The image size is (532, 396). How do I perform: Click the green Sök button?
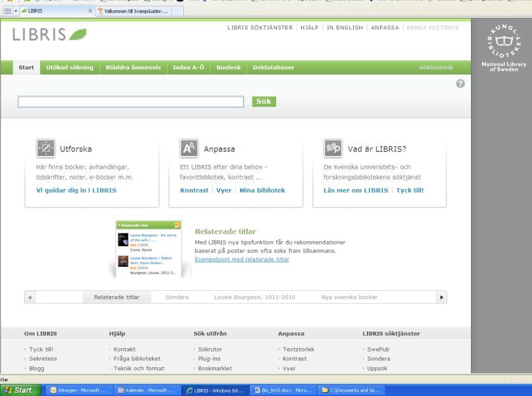(x=264, y=101)
